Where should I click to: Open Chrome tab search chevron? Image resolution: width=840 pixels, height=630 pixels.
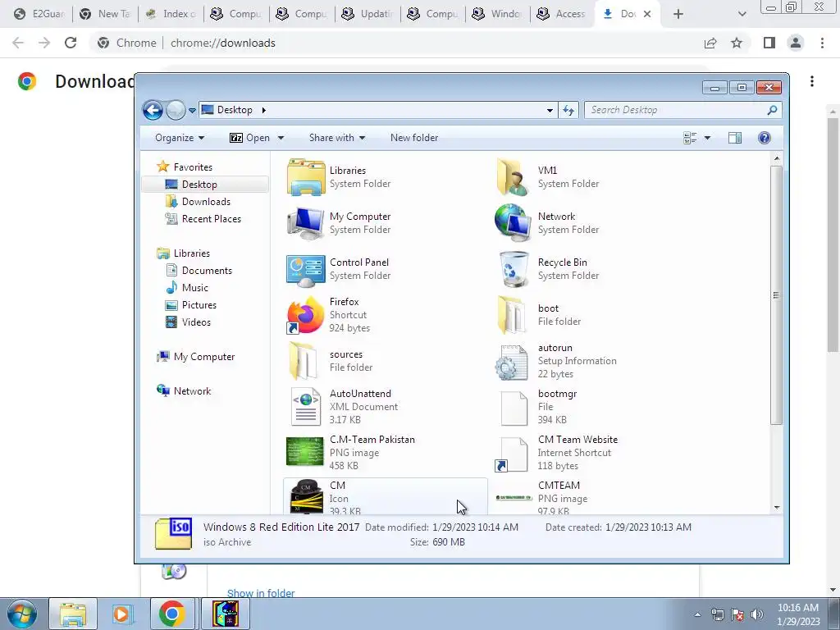pos(742,14)
